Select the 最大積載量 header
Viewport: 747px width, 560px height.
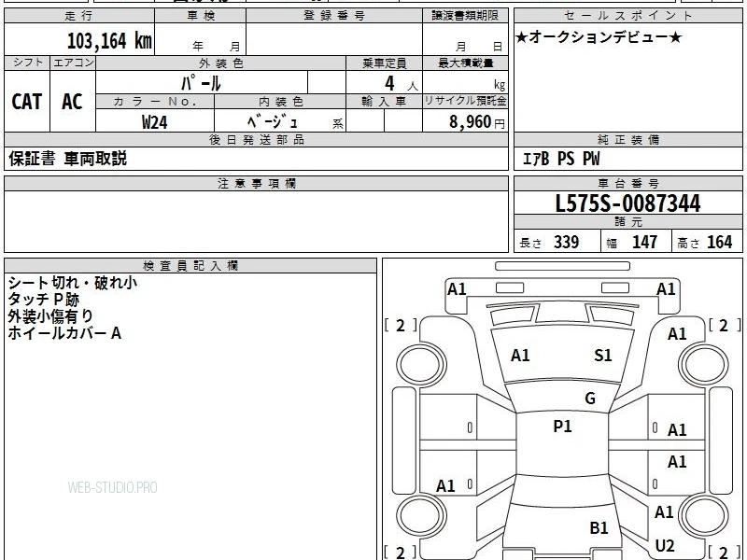pos(465,63)
